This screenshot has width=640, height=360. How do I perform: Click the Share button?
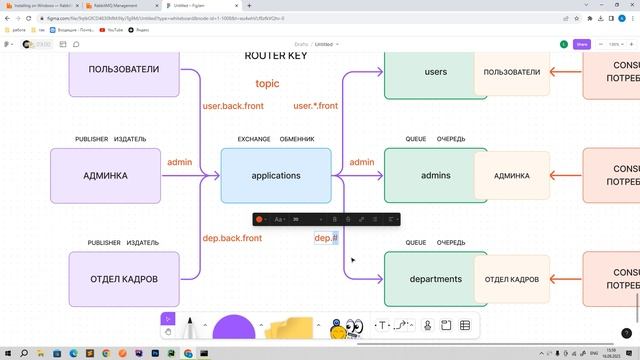(582, 44)
